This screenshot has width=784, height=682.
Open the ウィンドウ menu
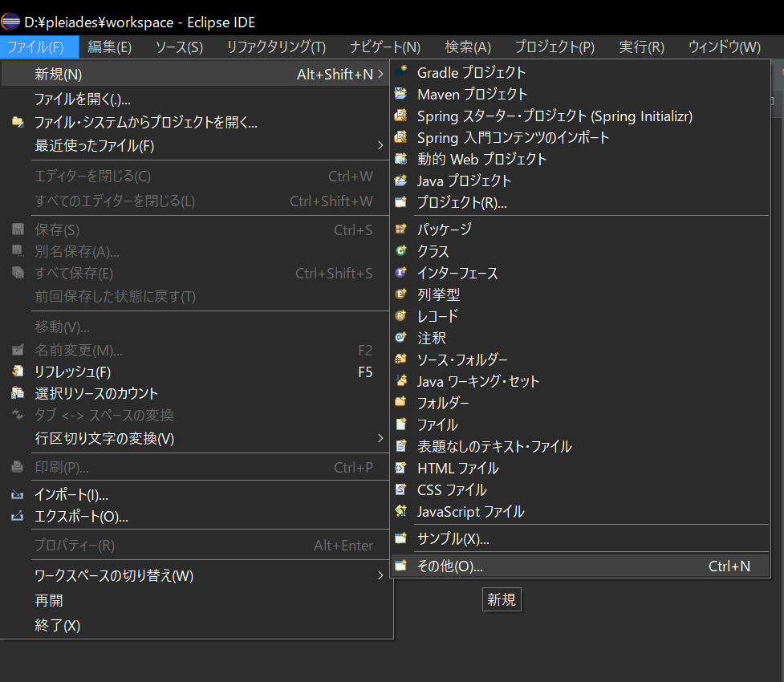point(721,47)
